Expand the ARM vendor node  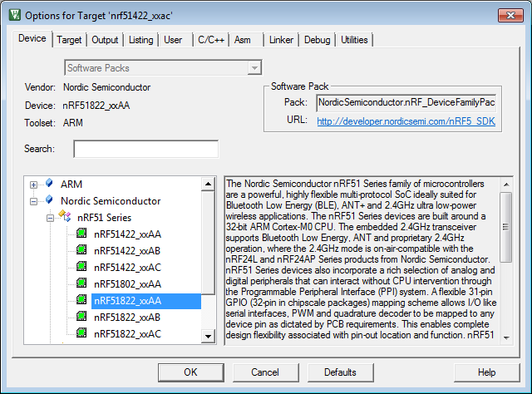coord(33,185)
